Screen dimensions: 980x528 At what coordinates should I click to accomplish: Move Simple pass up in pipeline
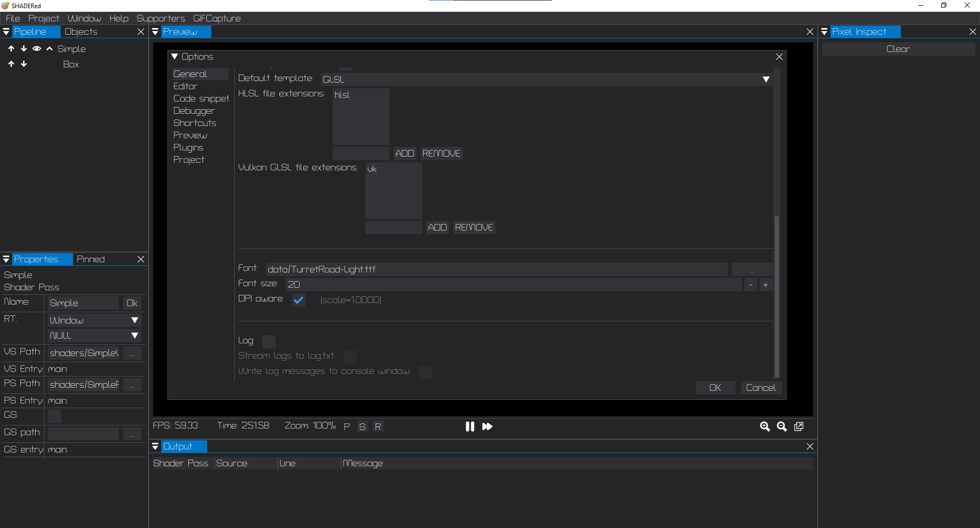[x=11, y=49]
